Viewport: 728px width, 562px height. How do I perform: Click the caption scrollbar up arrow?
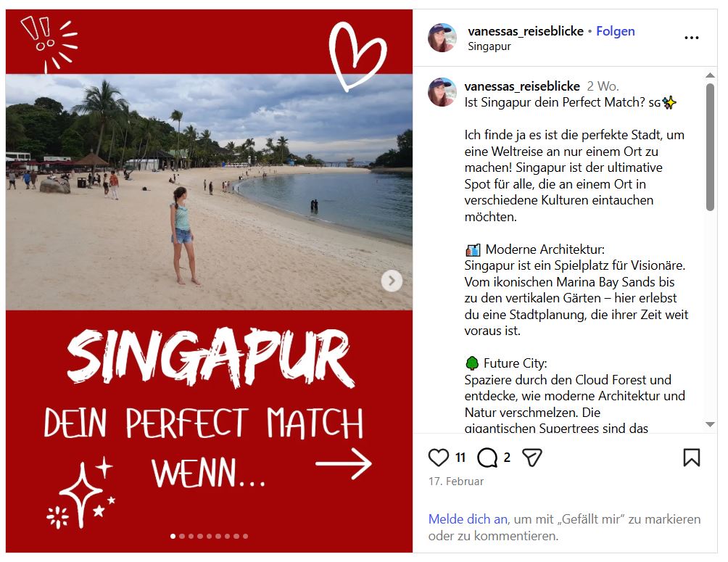710,75
